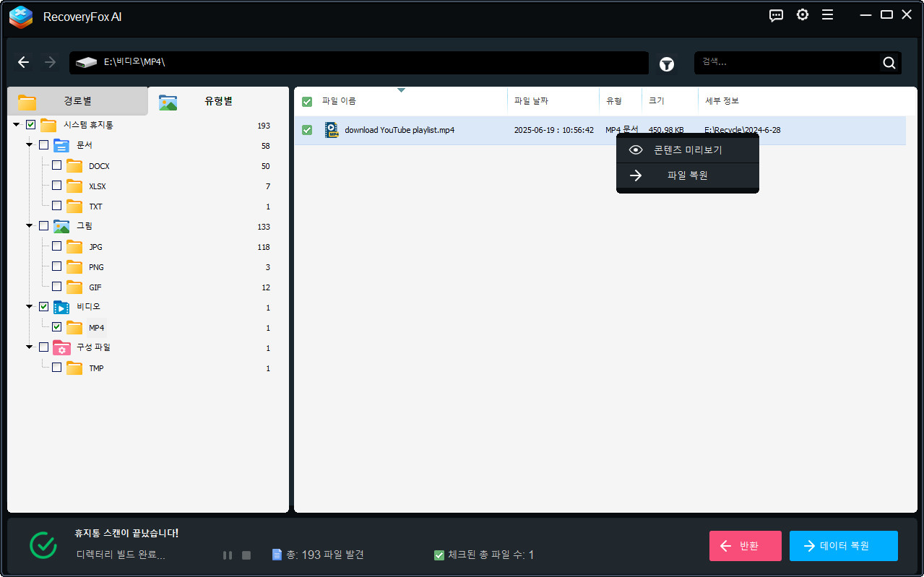Uncheck the download YouTube playlist.mp4 row
This screenshot has width=924, height=577.
(x=306, y=130)
